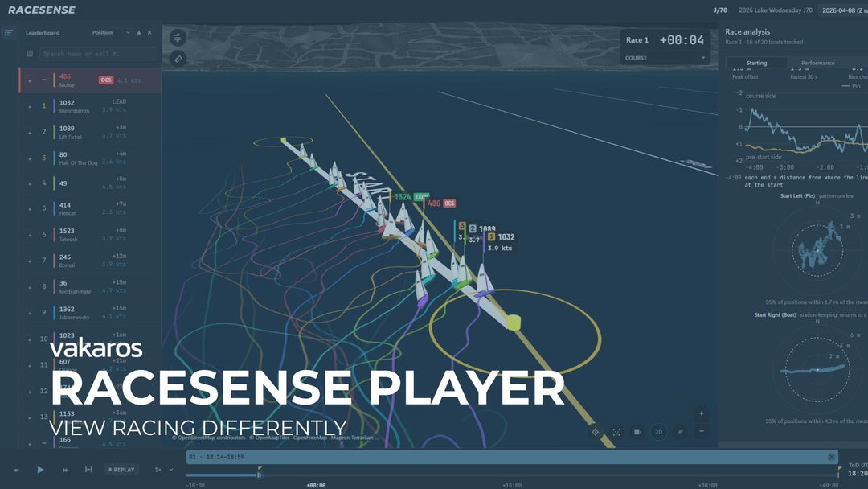Viewport: 868px width, 489px height.
Task: Click the Start Left (Pin) polar chart
Action: [x=817, y=250]
